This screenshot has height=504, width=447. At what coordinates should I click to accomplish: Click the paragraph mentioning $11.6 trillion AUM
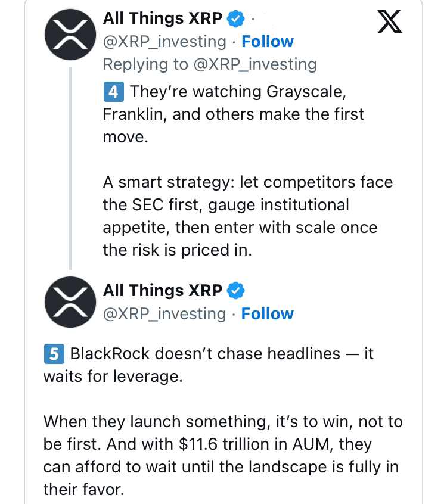point(221,456)
